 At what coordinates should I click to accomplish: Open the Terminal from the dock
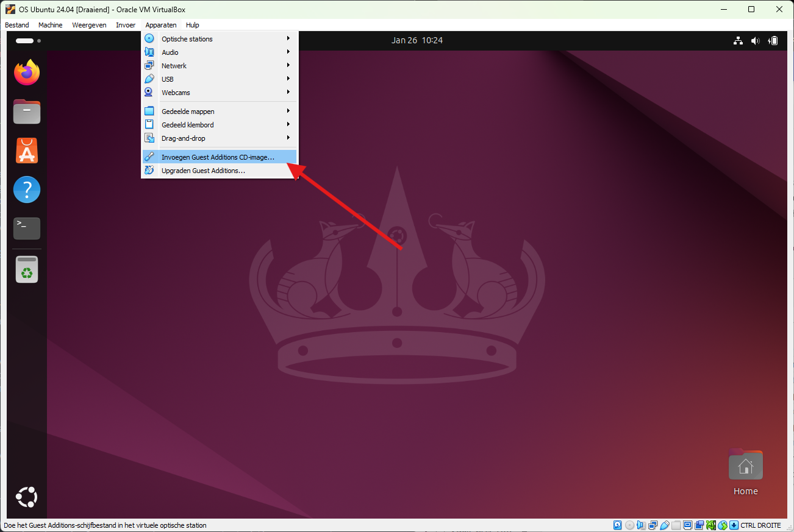point(26,228)
